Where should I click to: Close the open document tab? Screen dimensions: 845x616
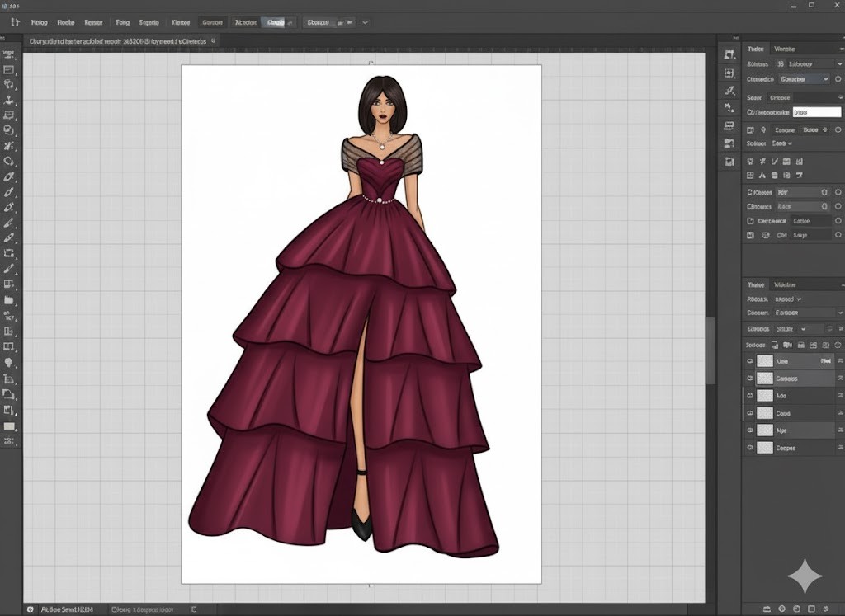[x=212, y=40]
